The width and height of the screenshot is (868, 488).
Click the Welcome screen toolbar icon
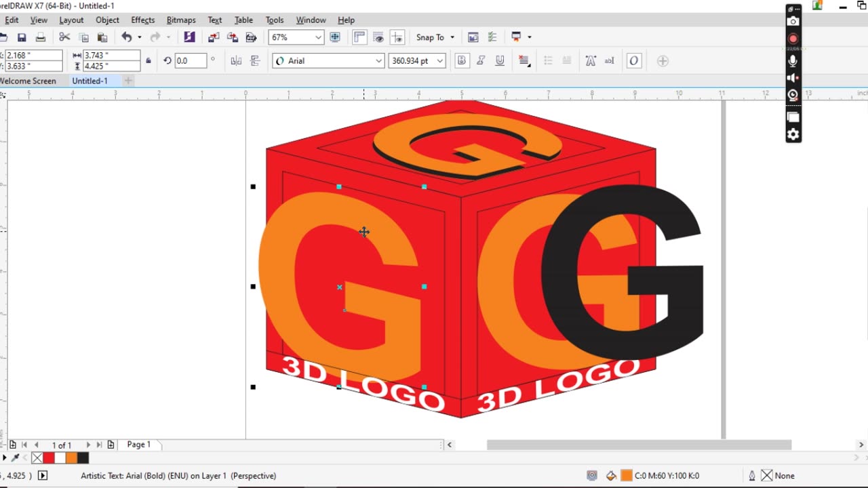(x=473, y=38)
